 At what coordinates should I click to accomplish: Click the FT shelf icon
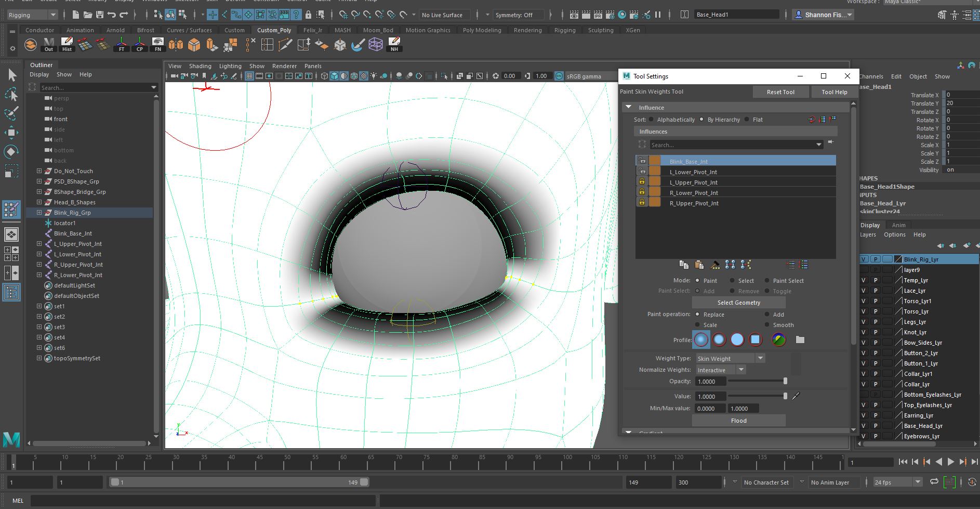[122, 45]
